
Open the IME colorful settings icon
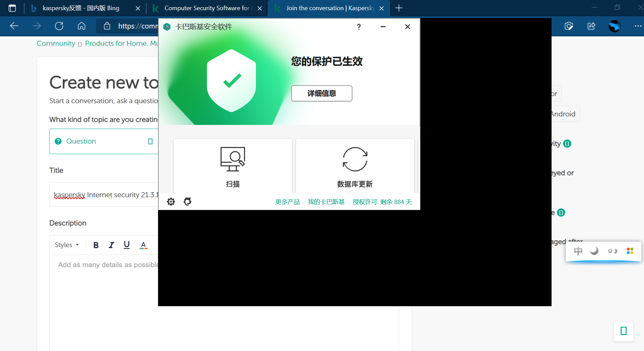[x=630, y=251]
